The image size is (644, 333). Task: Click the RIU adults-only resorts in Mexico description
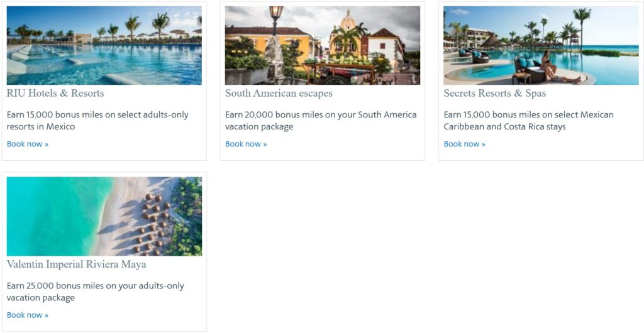(x=97, y=121)
